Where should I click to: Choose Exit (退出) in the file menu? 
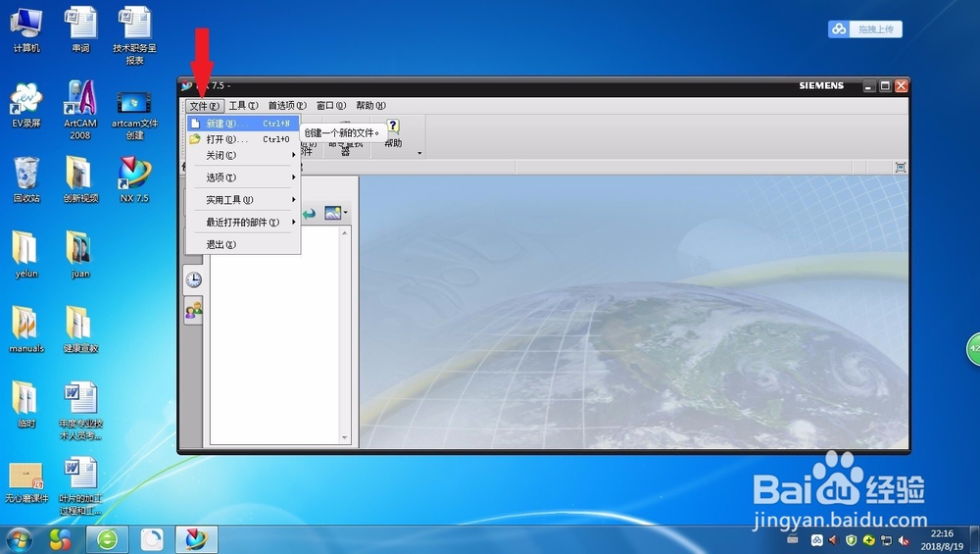[243, 244]
